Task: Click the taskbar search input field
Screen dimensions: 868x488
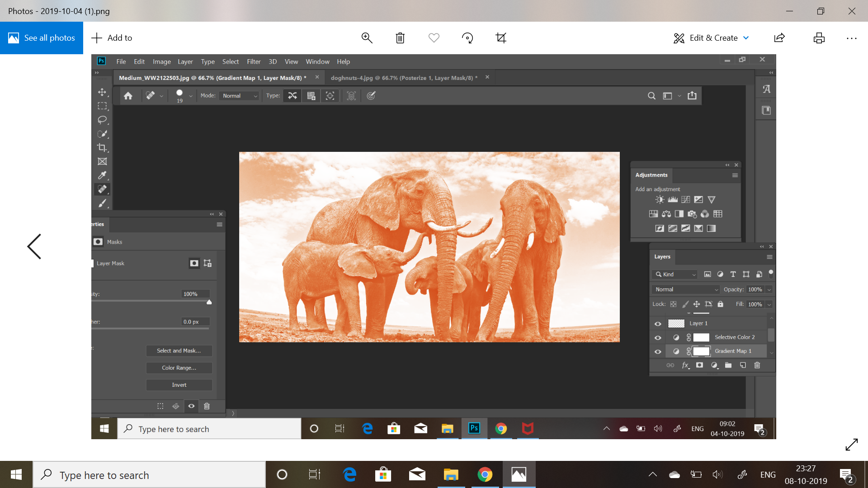Action: [x=149, y=475]
